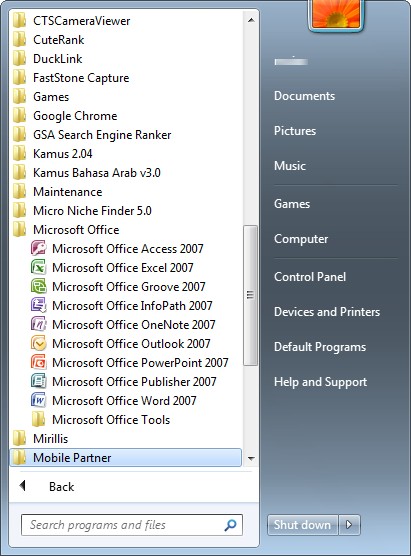Screen dimensions: 411x556
Task: Click the CTSCameraViewer folder icon
Action: pyautogui.click(x=19, y=21)
